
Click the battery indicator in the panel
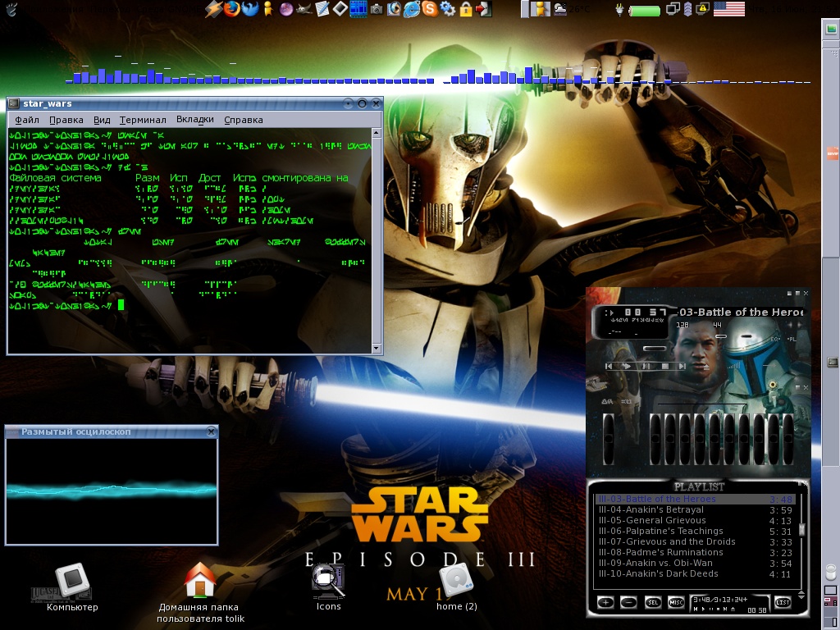click(x=645, y=11)
